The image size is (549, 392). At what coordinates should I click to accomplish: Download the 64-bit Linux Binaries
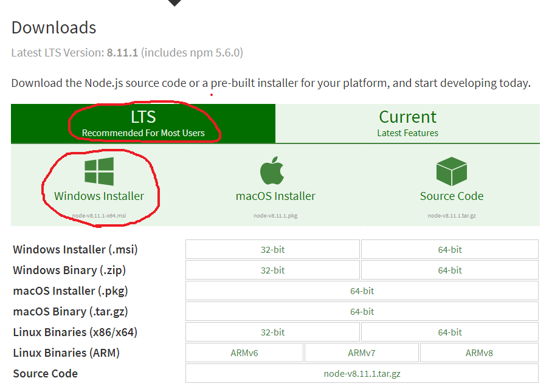click(x=449, y=332)
